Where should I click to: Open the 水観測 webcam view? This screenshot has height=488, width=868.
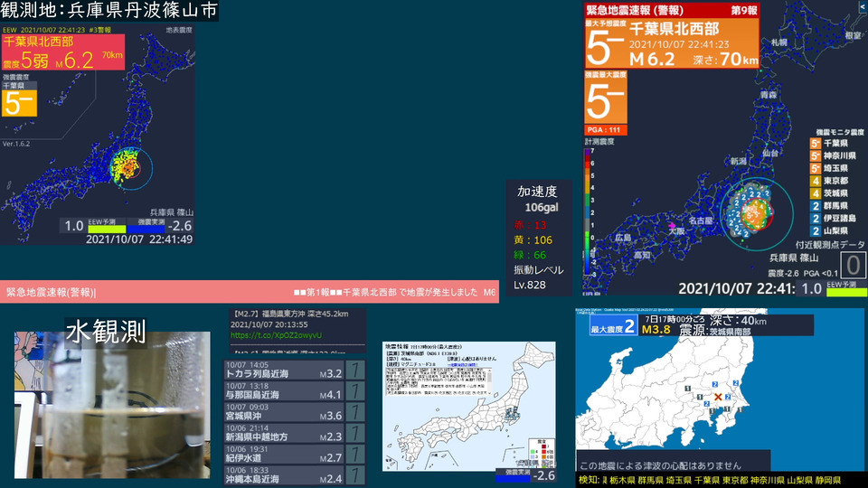pos(112,405)
